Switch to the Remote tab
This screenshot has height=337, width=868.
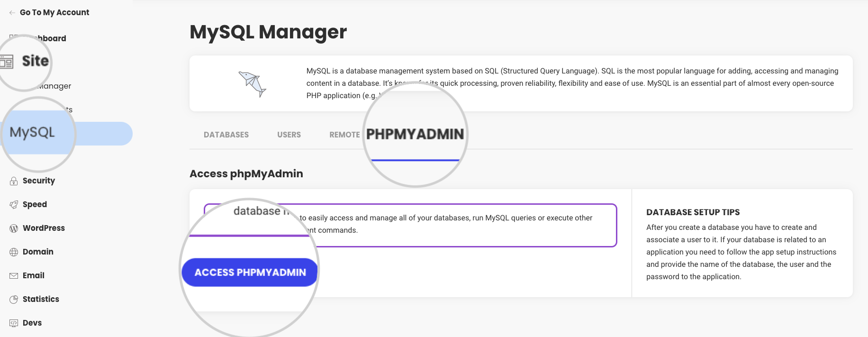[x=344, y=135]
